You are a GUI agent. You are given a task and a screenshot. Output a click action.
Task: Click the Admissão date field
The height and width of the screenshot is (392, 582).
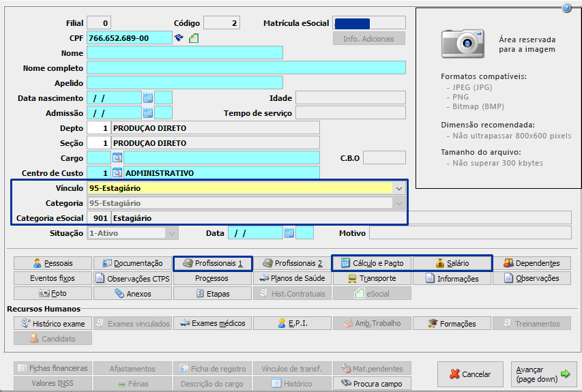coord(115,112)
